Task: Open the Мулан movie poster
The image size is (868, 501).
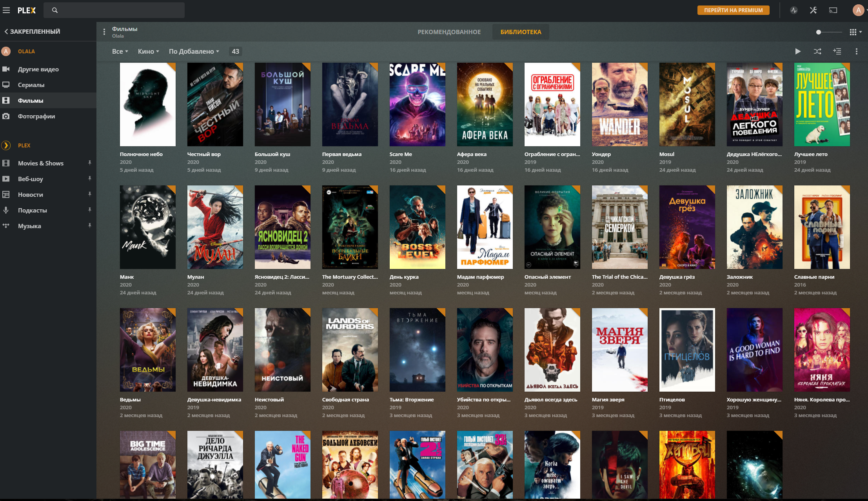Action: pyautogui.click(x=215, y=227)
